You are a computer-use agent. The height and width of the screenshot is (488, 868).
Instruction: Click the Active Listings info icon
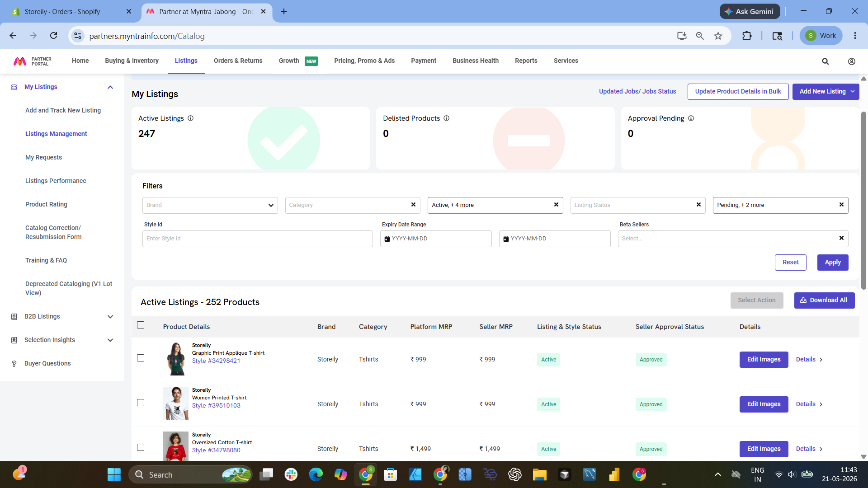point(191,118)
